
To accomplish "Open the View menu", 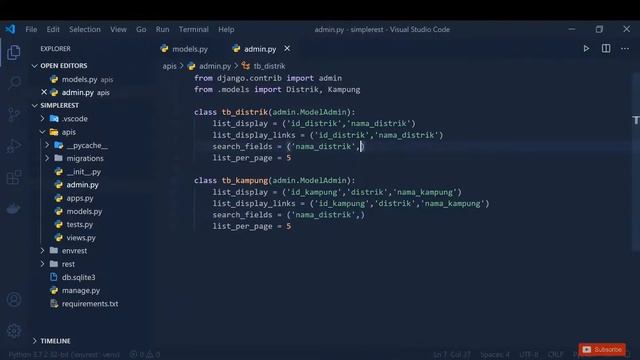I will [x=118, y=29].
